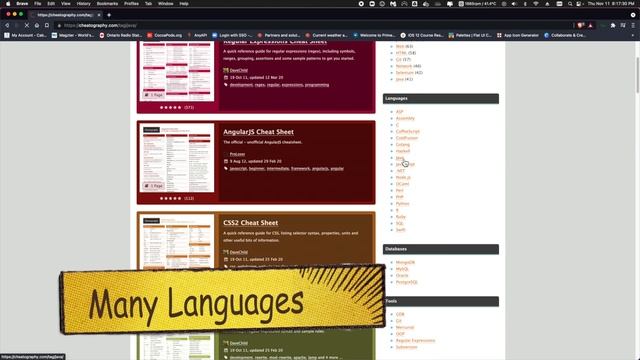Viewport: 640px width, 360px height.
Task: Open the Regular Expressions cheat sheet thumbnail
Action: 177,71
